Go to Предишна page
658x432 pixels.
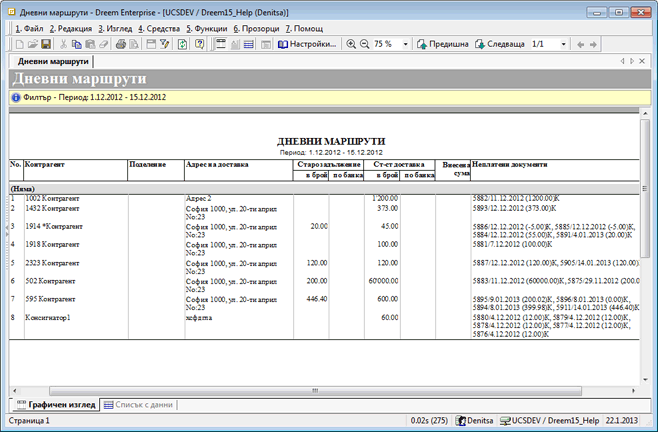(x=442, y=44)
